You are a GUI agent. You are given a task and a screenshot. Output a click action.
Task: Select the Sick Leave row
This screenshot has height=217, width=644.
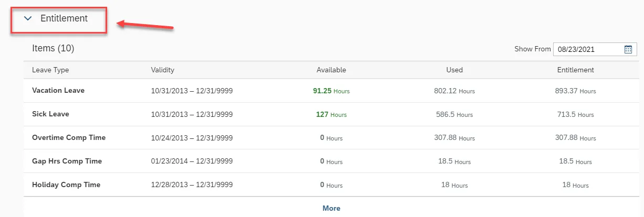(50, 114)
